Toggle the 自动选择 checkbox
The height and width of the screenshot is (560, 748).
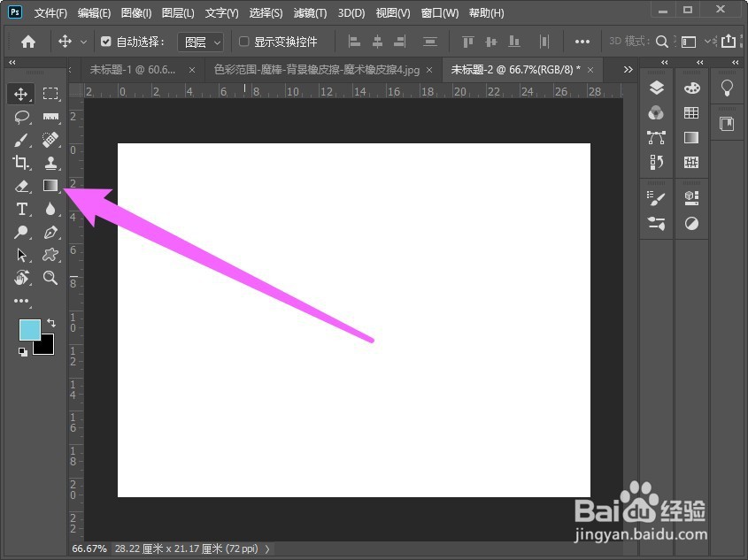[x=106, y=42]
